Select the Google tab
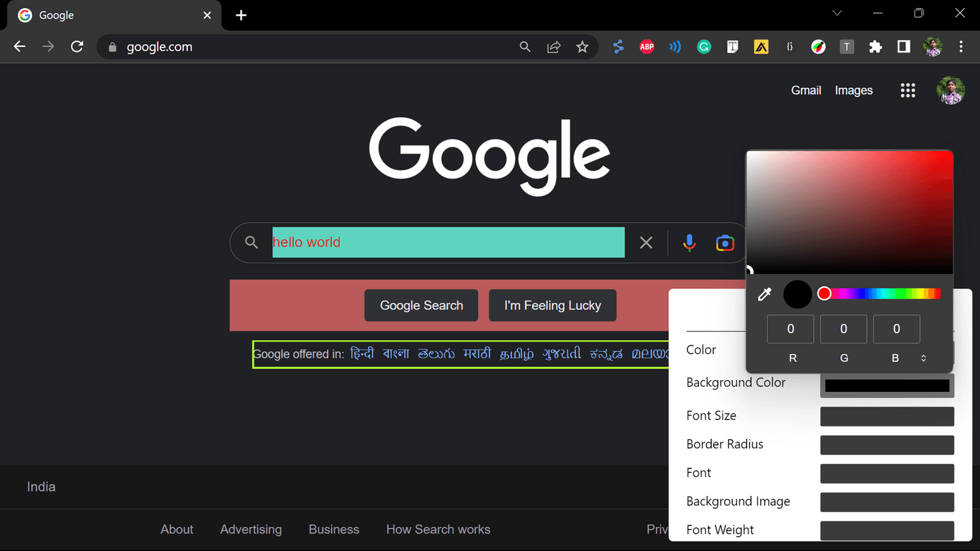Image resolution: width=980 pixels, height=551 pixels. pos(114,15)
